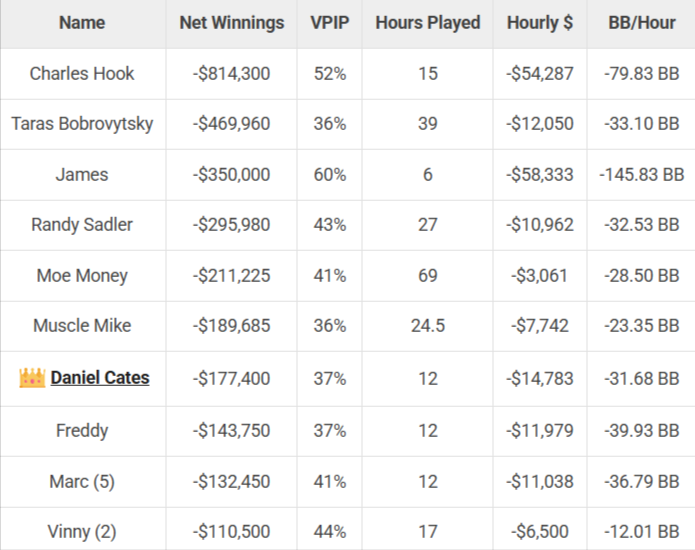Select the Freddy name cell
The image size is (695, 550).
click(x=82, y=431)
